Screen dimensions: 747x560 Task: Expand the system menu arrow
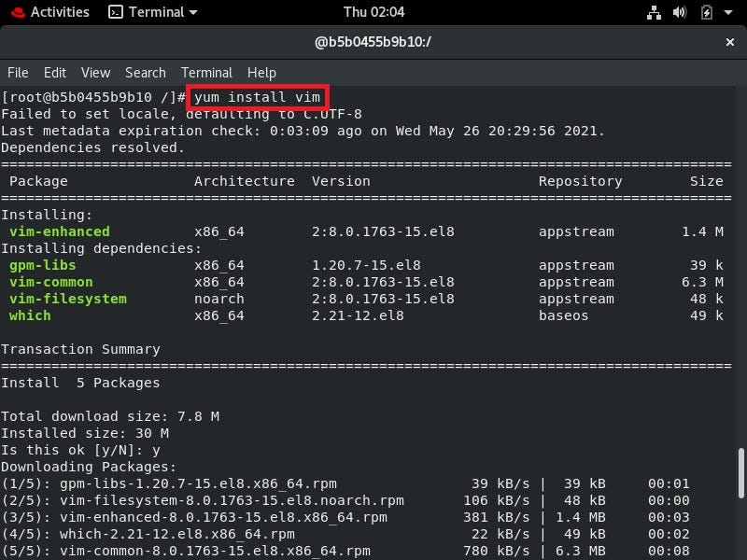click(x=728, y=12)
